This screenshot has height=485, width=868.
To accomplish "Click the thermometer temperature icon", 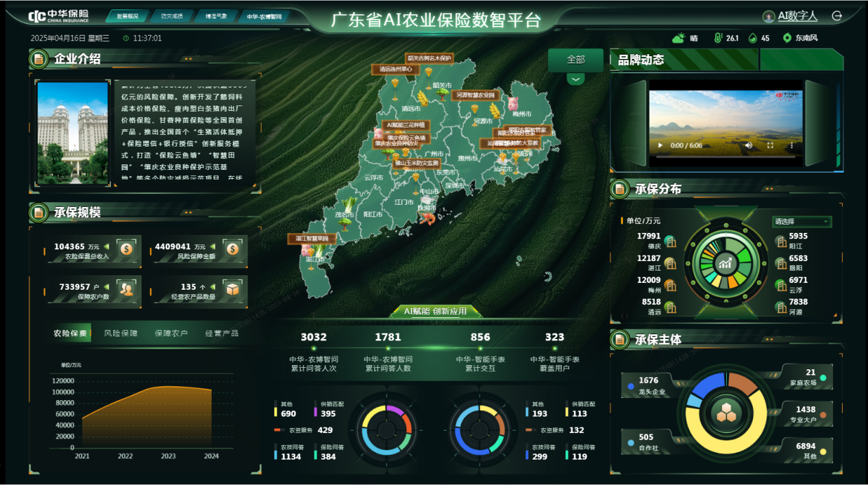I will coord(718,38).
